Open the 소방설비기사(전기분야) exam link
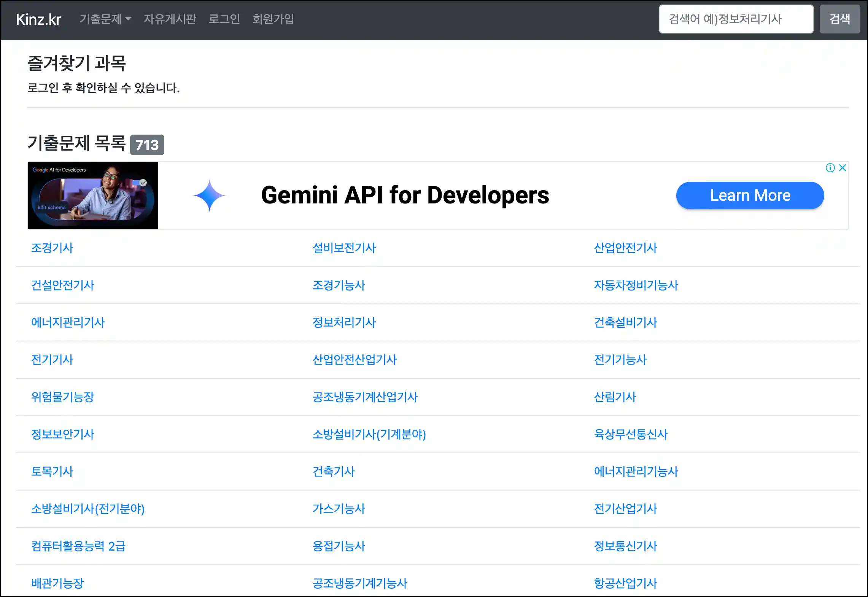Screen dimensions: 868x597 [88, 509]
